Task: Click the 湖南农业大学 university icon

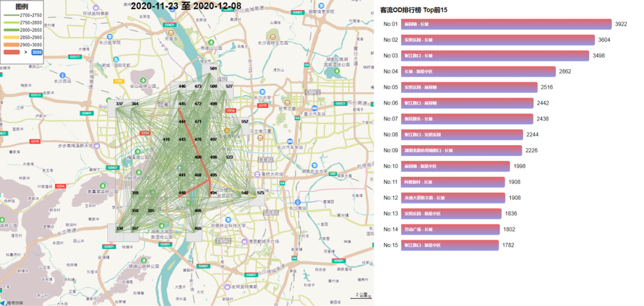Action: [315, 166]
